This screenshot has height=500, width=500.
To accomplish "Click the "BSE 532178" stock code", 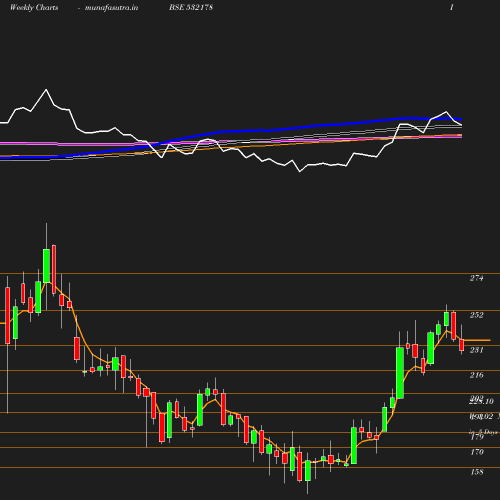I will click(x=191, y=7).
